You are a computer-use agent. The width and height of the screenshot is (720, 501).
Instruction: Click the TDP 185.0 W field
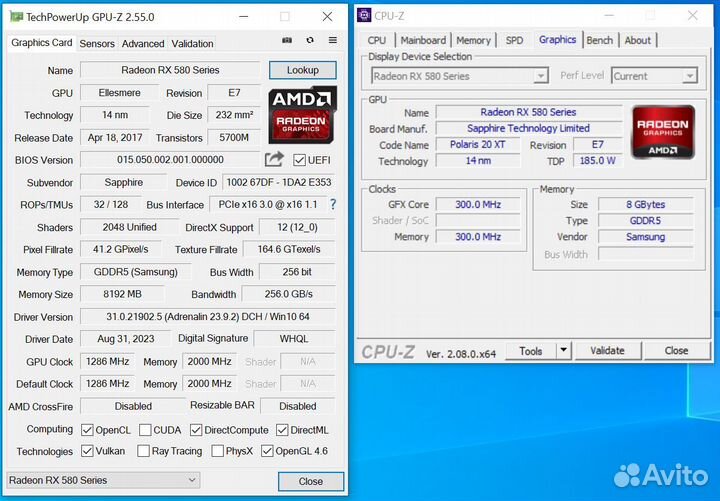[x=597, y=160]
